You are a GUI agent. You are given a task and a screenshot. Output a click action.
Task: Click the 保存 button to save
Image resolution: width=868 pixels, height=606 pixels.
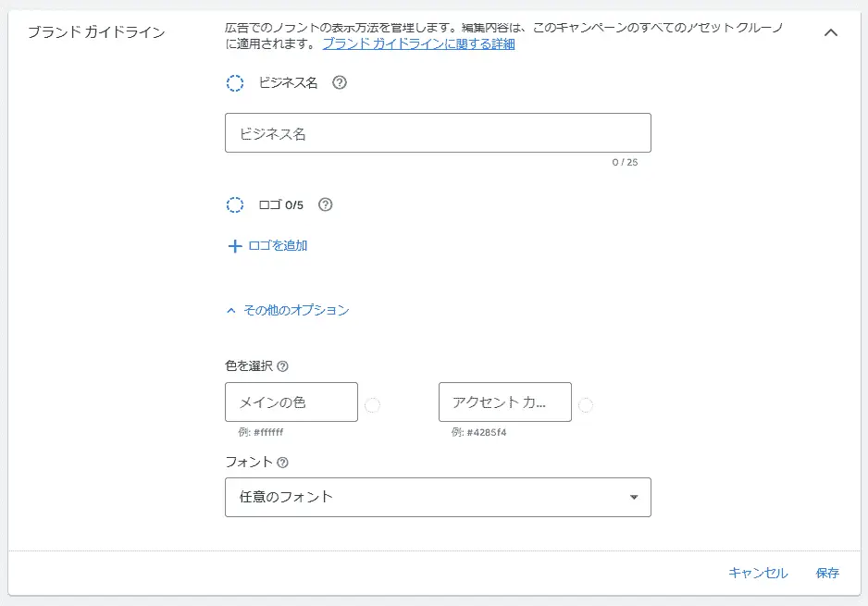(x=826, y=573)
